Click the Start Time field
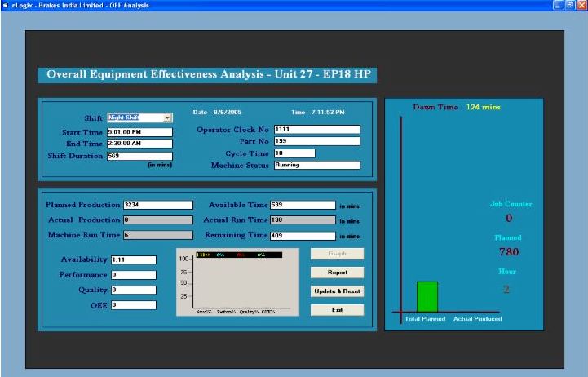Screen dimensions: 588x377 140,132
